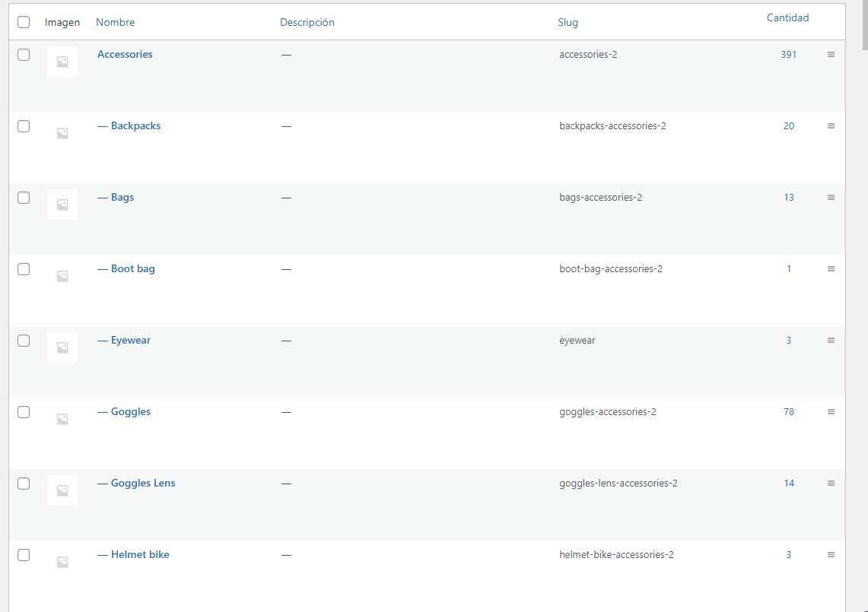
Task: Click the slug text eyewear
Action: point(577,340)
